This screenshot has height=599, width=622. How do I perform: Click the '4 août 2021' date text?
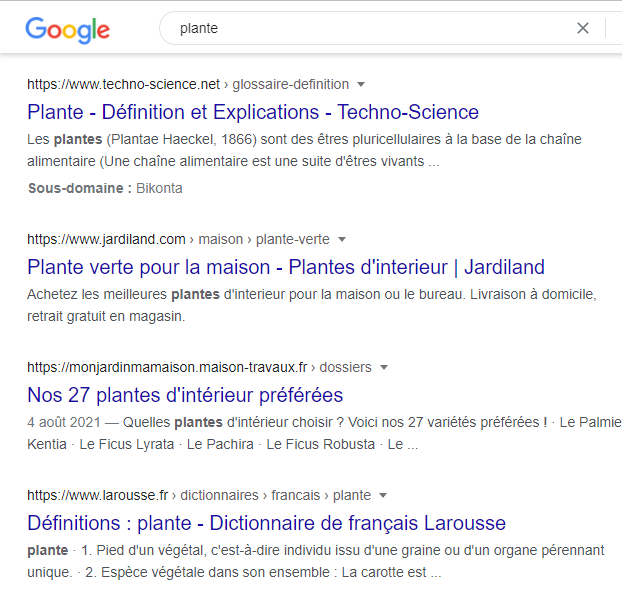point(64,422)
